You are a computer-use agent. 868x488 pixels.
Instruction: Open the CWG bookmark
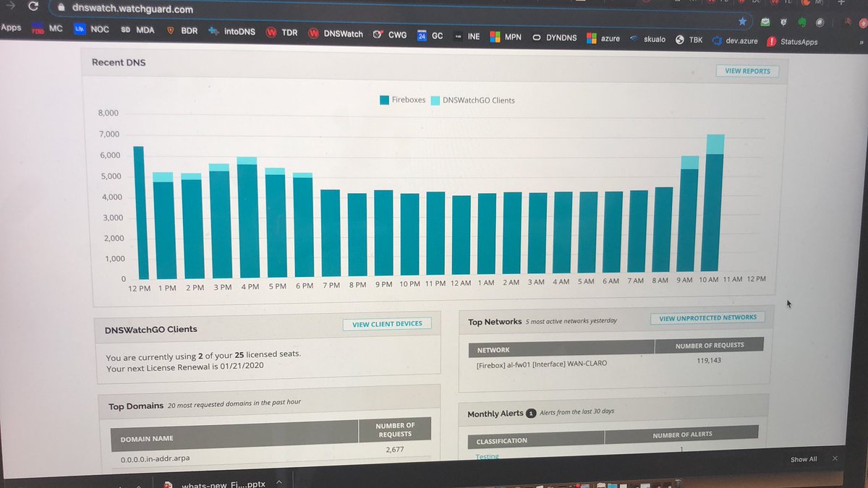coord(390,34)
